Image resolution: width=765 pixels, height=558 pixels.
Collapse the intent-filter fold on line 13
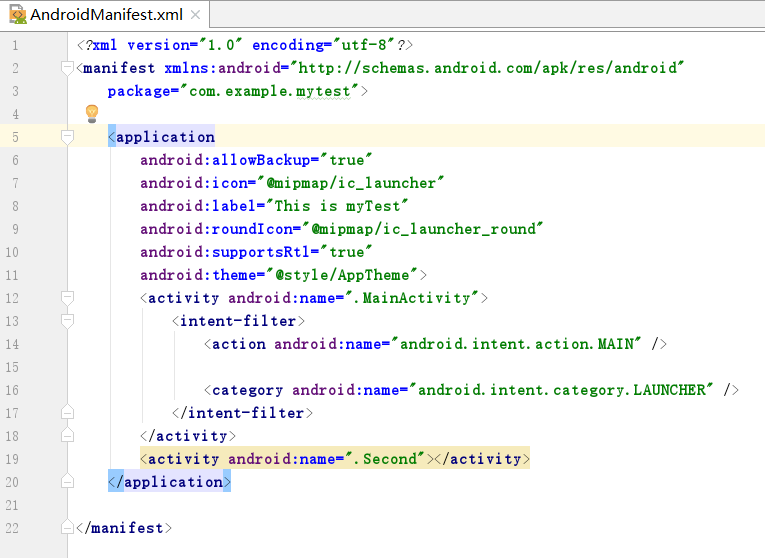pos(67,321)
